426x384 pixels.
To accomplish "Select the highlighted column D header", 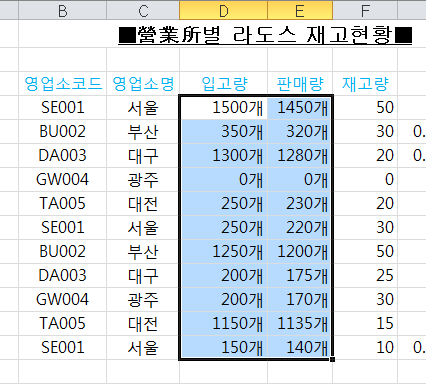I will point(223,10).
